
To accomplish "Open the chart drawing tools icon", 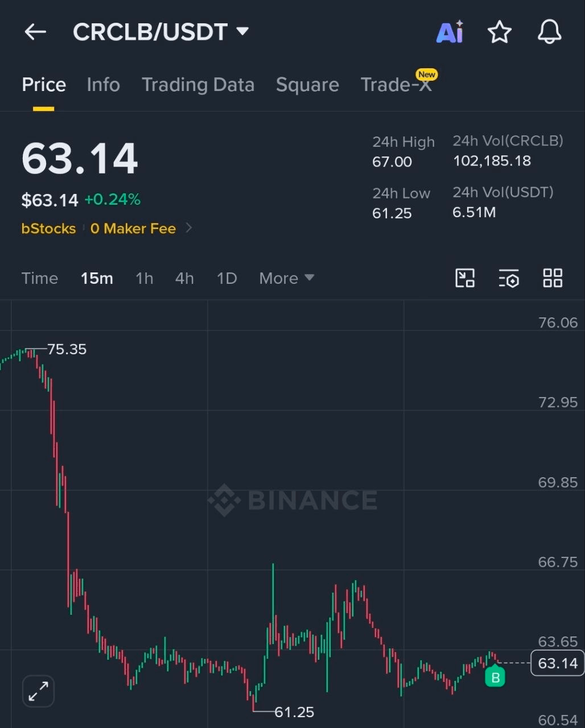I will pyautogui.click(x=465, y=278).
